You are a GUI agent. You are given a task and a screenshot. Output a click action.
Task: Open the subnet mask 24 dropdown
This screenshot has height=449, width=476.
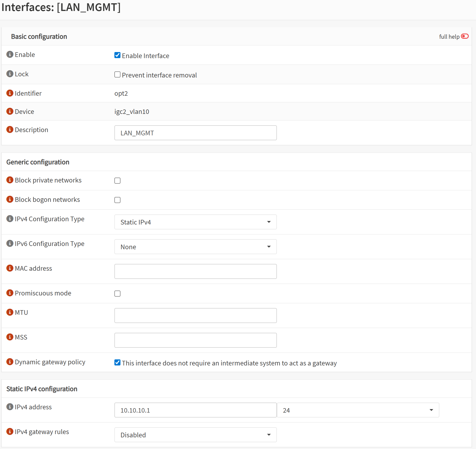coord(358,410)
